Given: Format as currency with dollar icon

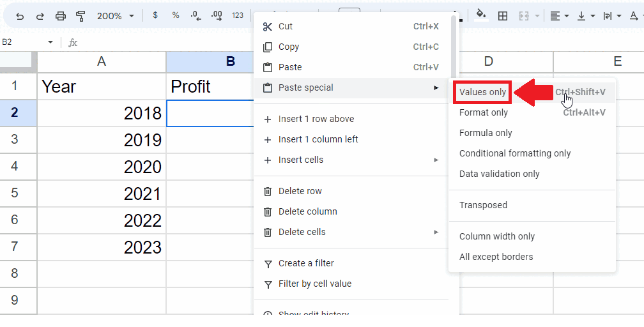Looking at the screenshot, I should [155, 15].
